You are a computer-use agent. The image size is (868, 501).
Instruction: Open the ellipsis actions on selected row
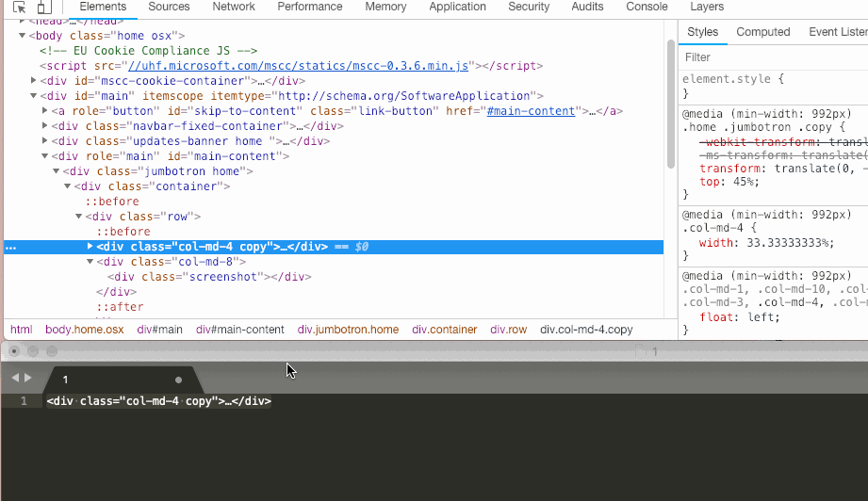[10, 248]
